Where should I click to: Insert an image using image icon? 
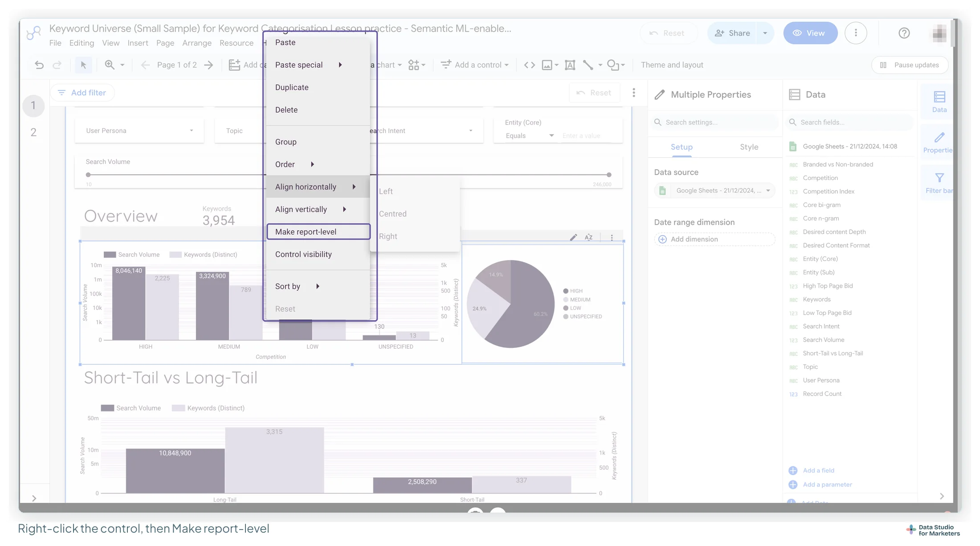coord(547,65)
